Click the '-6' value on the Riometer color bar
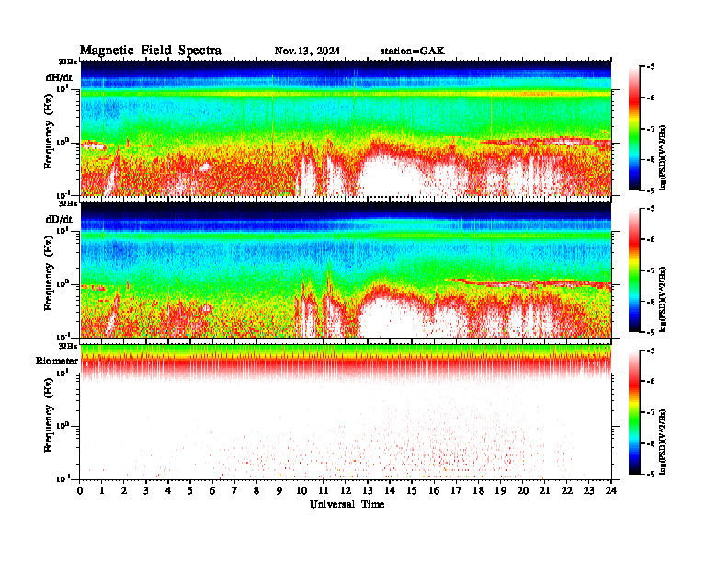This screenshot has height=563, width=728. tap(651, 381)
